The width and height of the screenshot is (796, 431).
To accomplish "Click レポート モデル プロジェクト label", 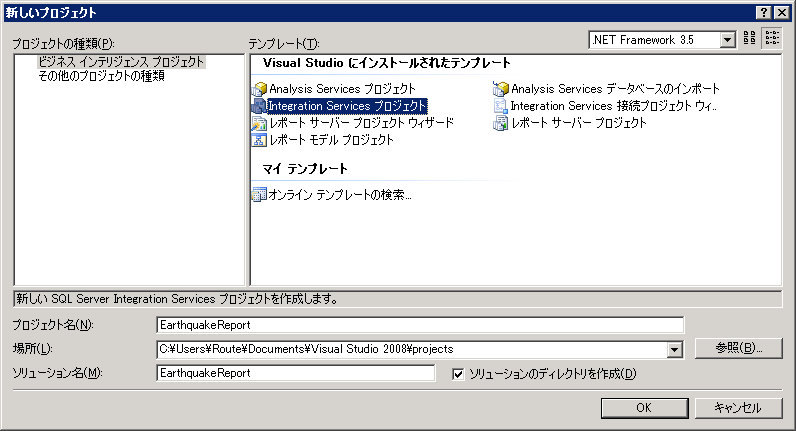I will [331, 140].
